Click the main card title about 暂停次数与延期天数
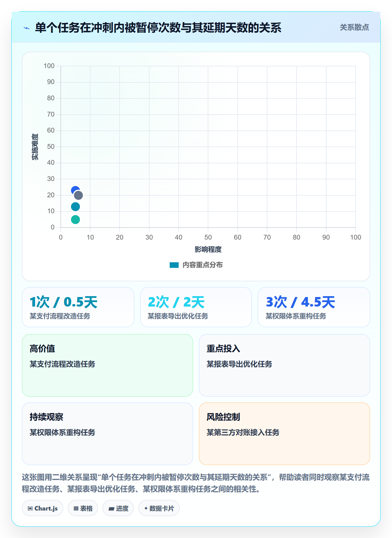The width and height of the screenshot is (392, 538). [158, 28]
